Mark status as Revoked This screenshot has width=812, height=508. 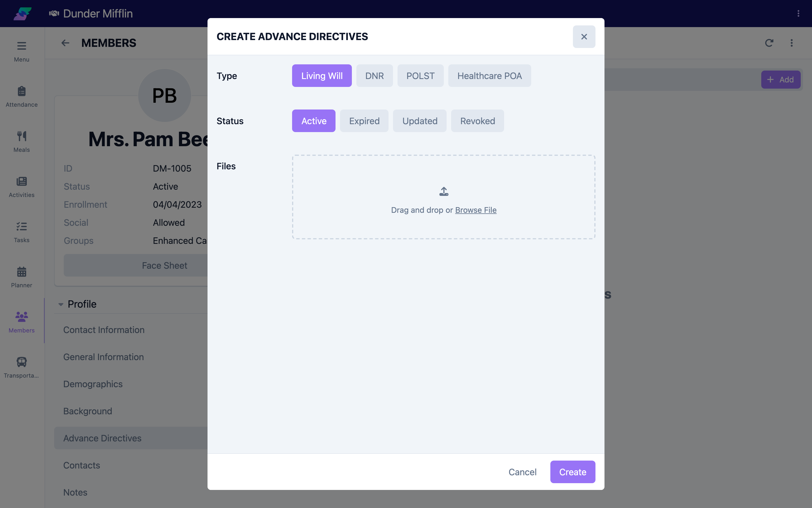point(477,121)
